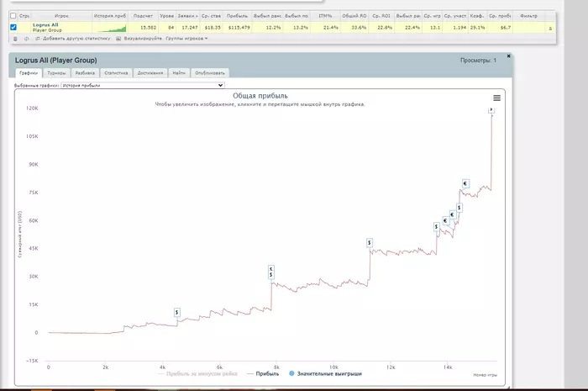Click the Фильтр column header
Screen dimensions: 588x391
click(528, 16)
